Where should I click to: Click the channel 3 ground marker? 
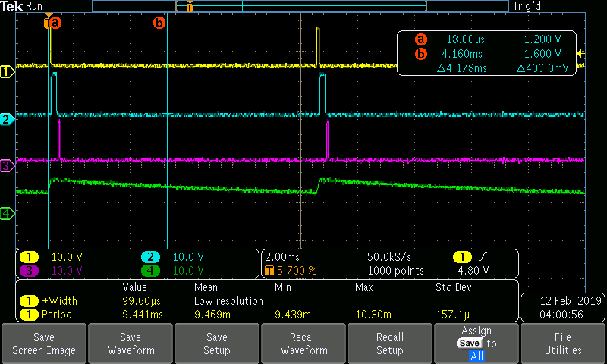tap(7, 166)
